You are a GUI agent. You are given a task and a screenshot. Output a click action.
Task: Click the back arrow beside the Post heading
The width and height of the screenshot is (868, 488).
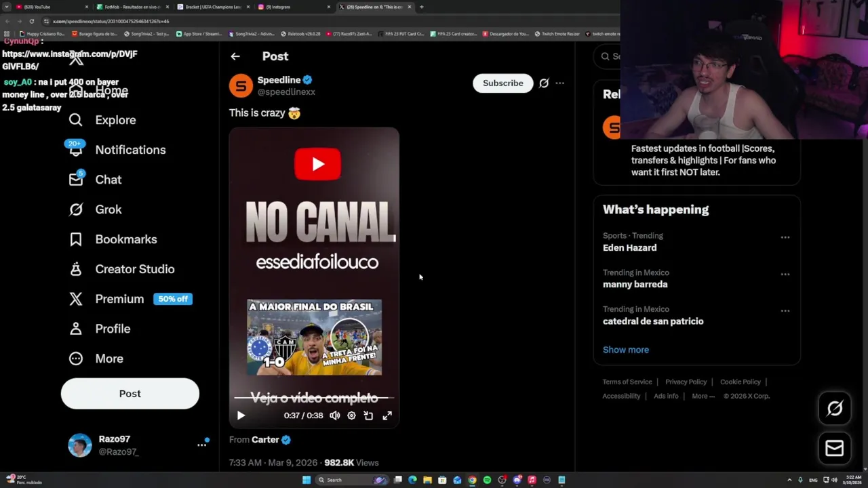(235, 56)
